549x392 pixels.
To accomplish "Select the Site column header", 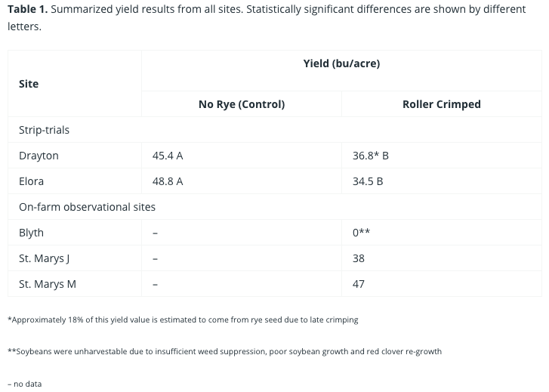I will (x=29, y=84).
